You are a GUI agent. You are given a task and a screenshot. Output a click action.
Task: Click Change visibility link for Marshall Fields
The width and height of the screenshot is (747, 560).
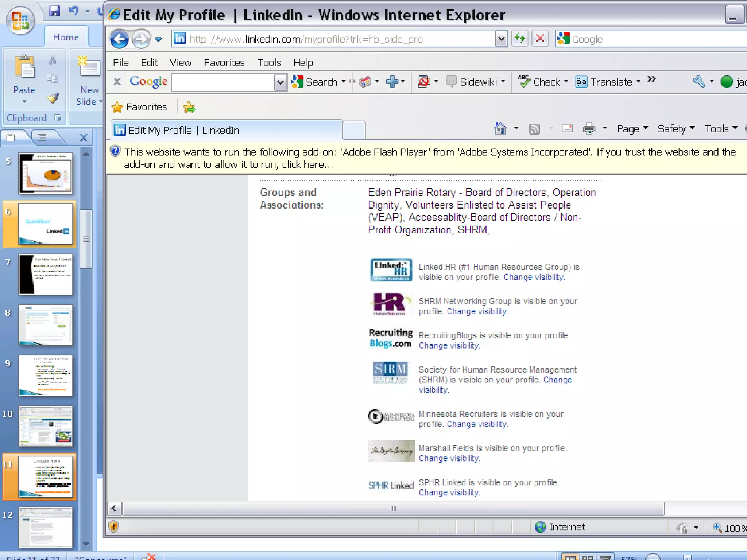point(449,458)
